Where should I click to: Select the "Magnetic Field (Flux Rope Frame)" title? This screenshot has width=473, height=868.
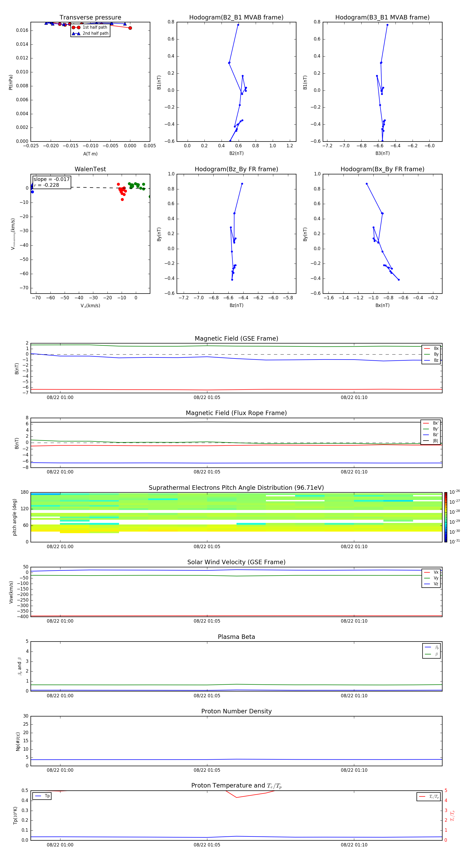point(236,413)
